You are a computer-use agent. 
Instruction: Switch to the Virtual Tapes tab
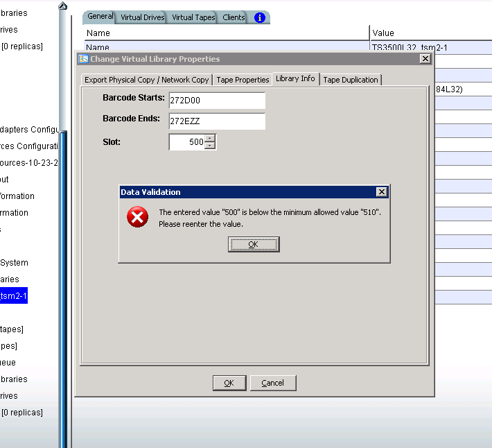(x=193, y=17)
